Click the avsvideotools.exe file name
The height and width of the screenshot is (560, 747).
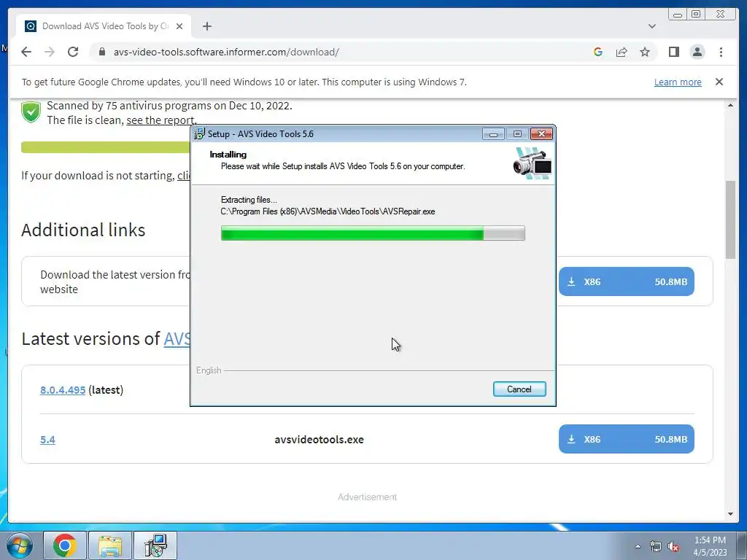(x=319, y=440)
